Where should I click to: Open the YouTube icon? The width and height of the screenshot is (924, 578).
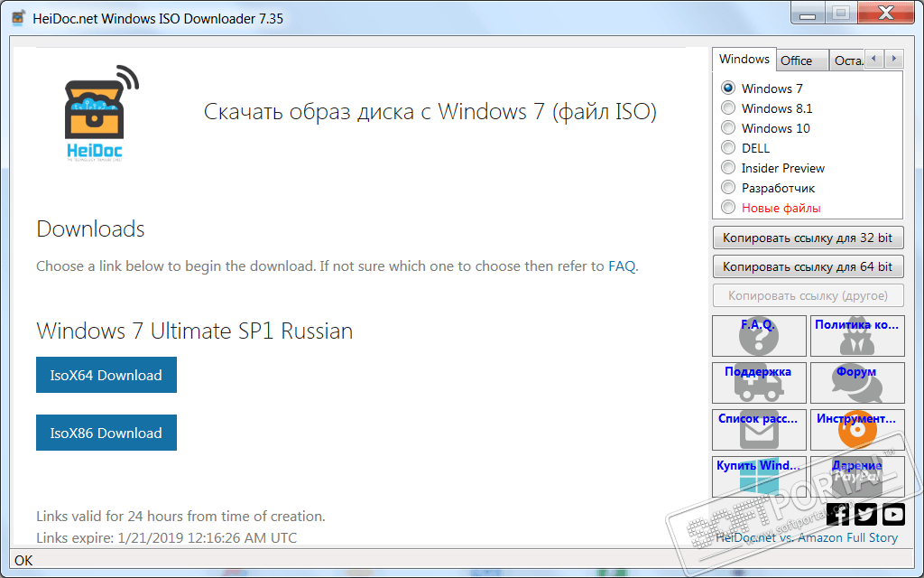click(893, 514)
